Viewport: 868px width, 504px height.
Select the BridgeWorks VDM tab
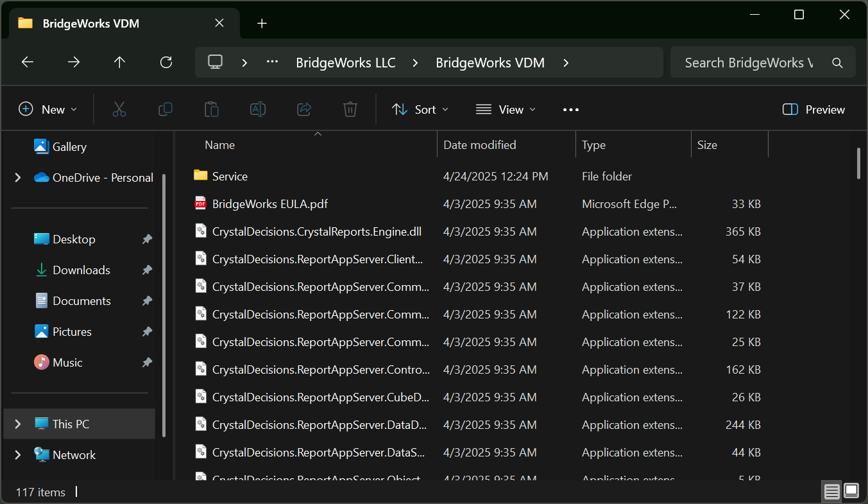point(124,23)
